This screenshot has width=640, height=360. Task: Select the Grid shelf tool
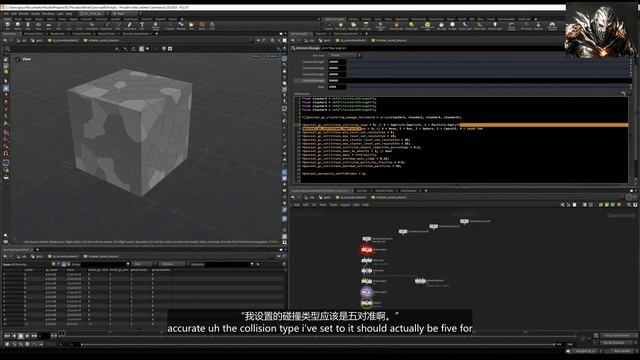click(x=49, y=26)
